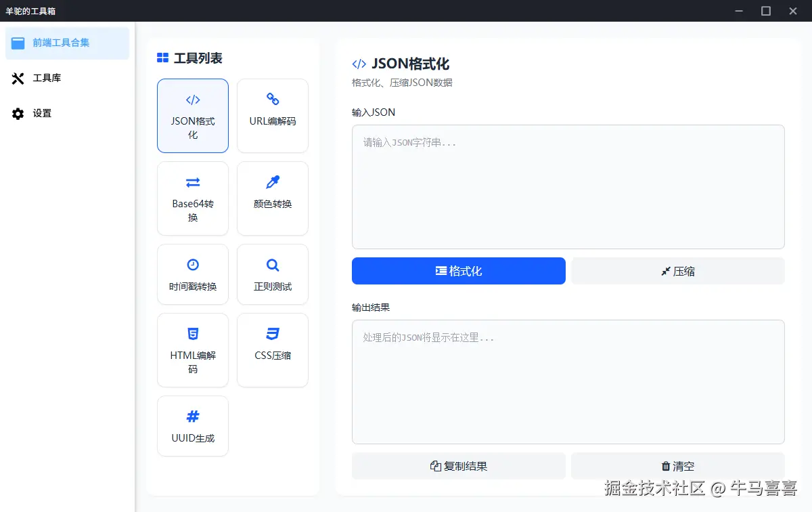812x512 pixels.
Task: Open the 设置 settings gear
Action: 18,113
